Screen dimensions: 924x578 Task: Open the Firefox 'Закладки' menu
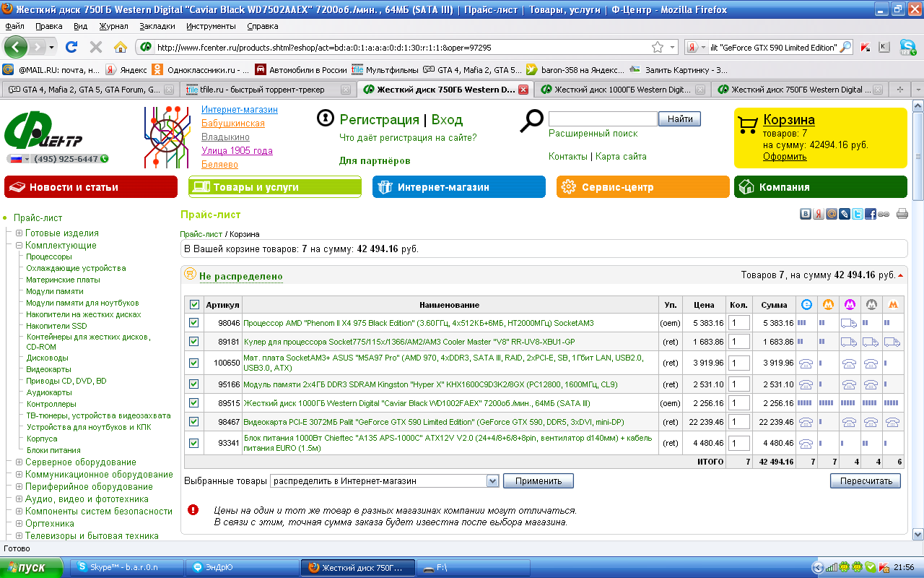pyautogui.click(x=157, y=26)
